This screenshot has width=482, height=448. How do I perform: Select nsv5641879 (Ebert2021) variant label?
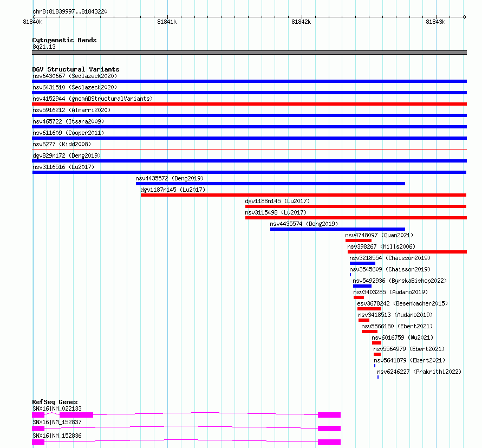point(409,360)
